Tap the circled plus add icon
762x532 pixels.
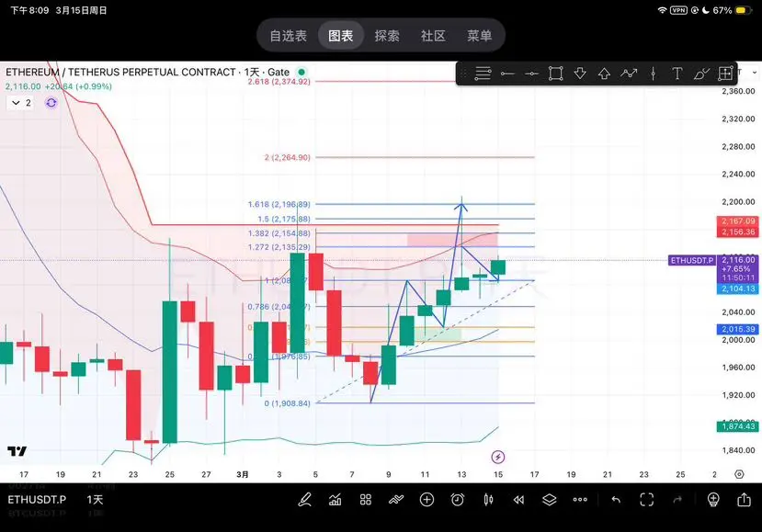click(x=426, y=500)
